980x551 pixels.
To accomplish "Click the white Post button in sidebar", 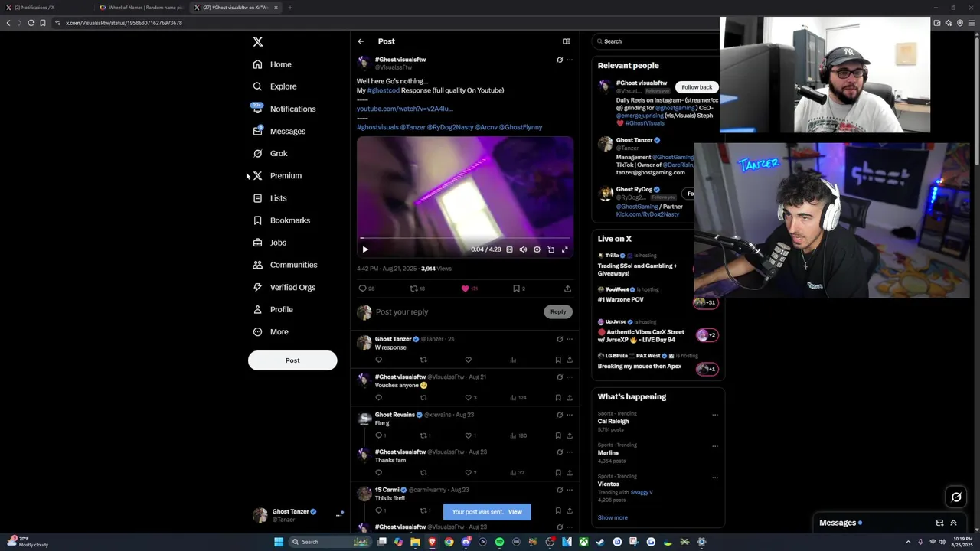I will pyautogui.click(x=292, y=360).
